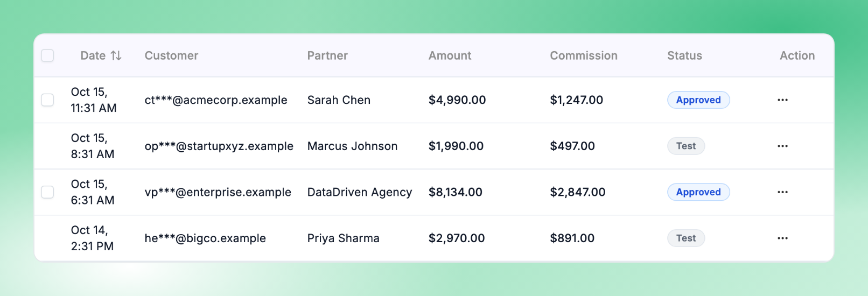The width and height of the screenshot is (868, 296).
Task: Open actions menu for Marcus Johnson row
Action: pos(782,146)
